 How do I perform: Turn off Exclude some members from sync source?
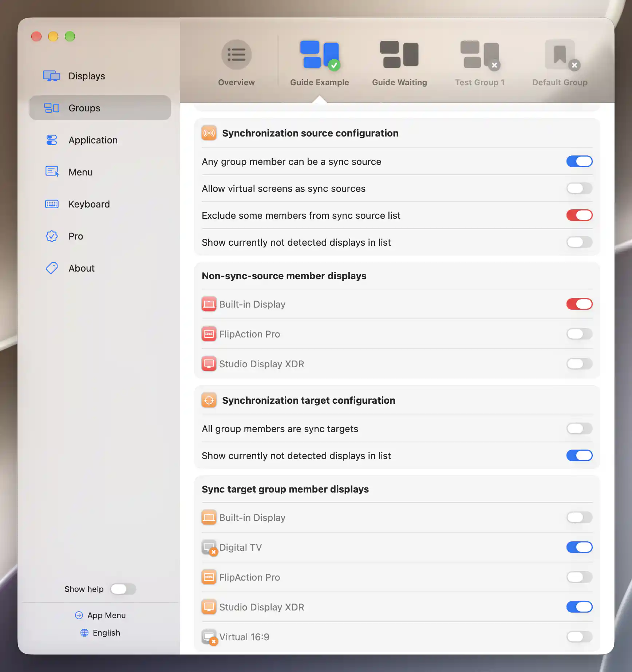tap(579, 216)
